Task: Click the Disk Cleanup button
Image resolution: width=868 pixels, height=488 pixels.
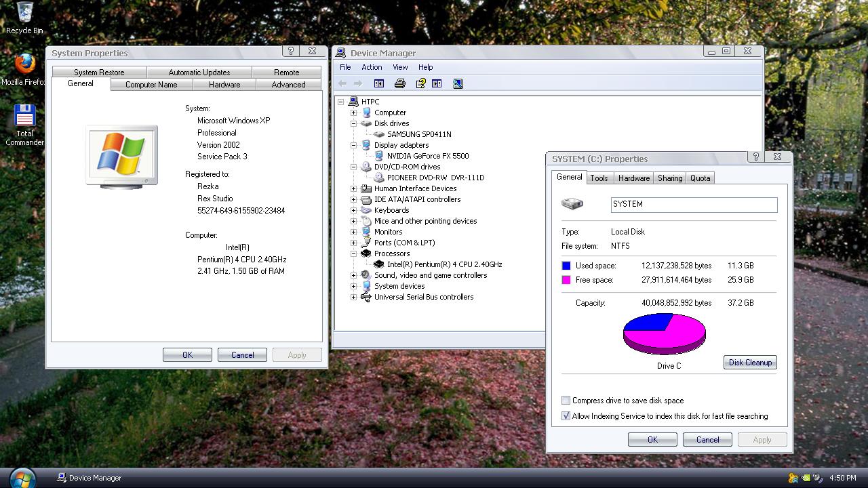Action: point(750,363)
